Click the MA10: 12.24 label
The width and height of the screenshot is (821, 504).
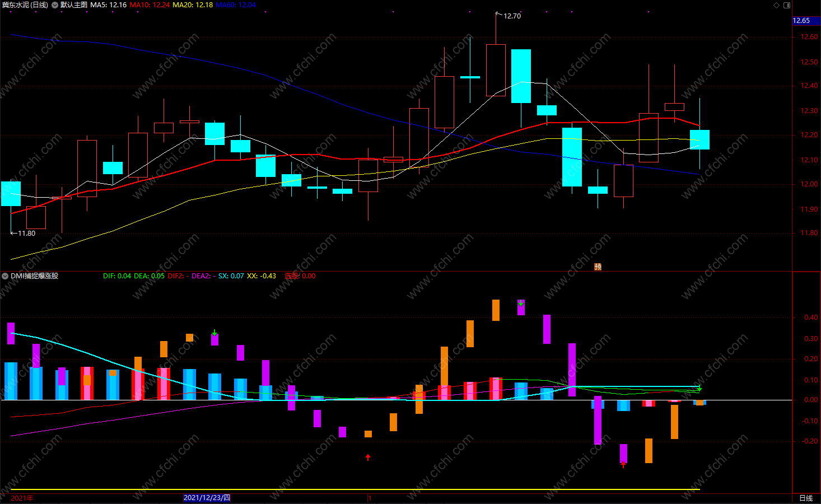coord(150,5)
